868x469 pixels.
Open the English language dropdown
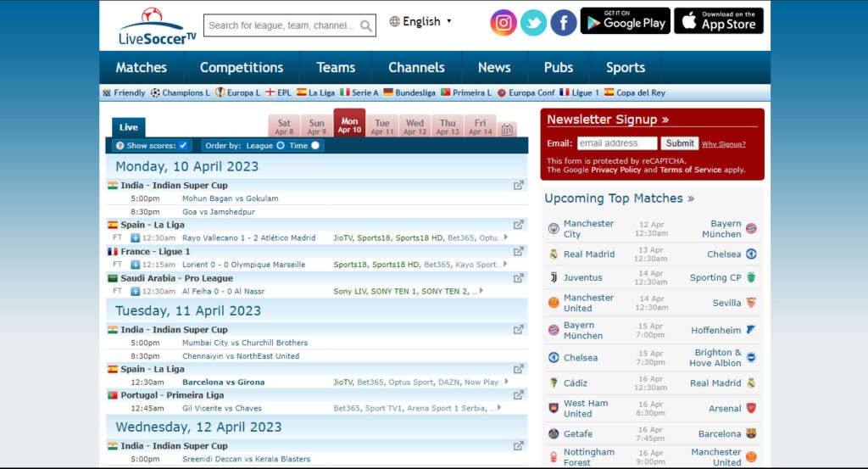click(420, 21)
